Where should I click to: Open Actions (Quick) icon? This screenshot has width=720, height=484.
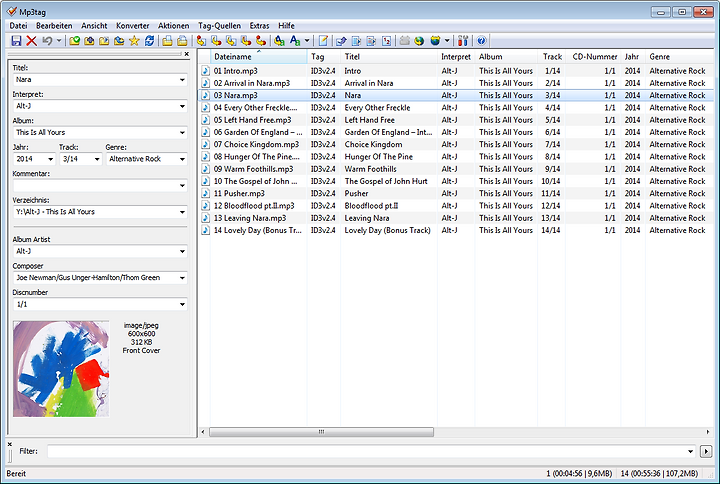tap(295, 41)
